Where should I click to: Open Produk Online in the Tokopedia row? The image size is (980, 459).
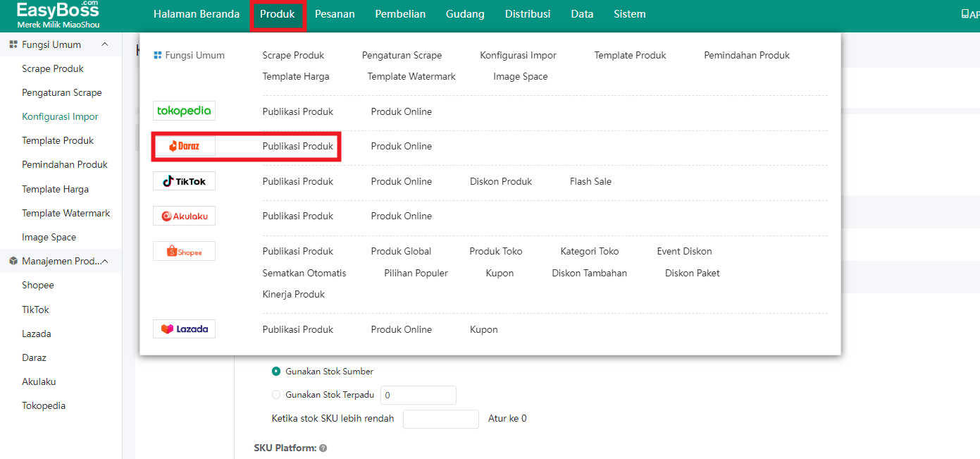click(x=402, y=111)
